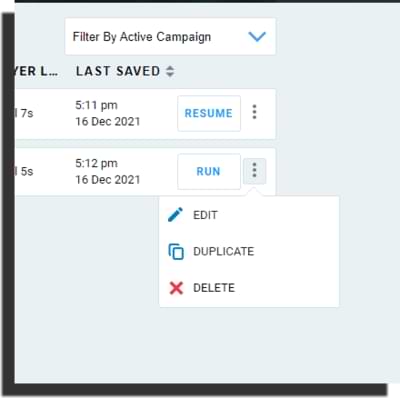400x398 pixels.
Task: Open the three-dot menu next to RESUME
Action: coord(254,112)
